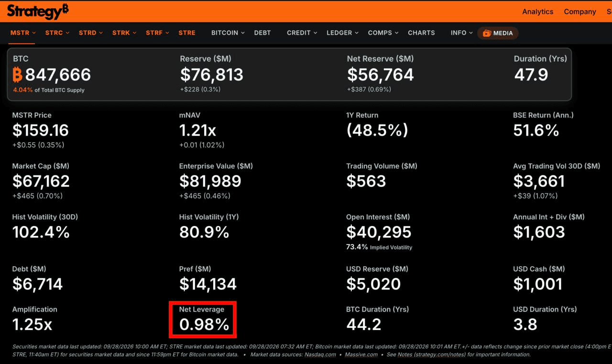Select the Net Leverage value 0.98%
This screenshot has width=612, height=364.
[204, 325]
